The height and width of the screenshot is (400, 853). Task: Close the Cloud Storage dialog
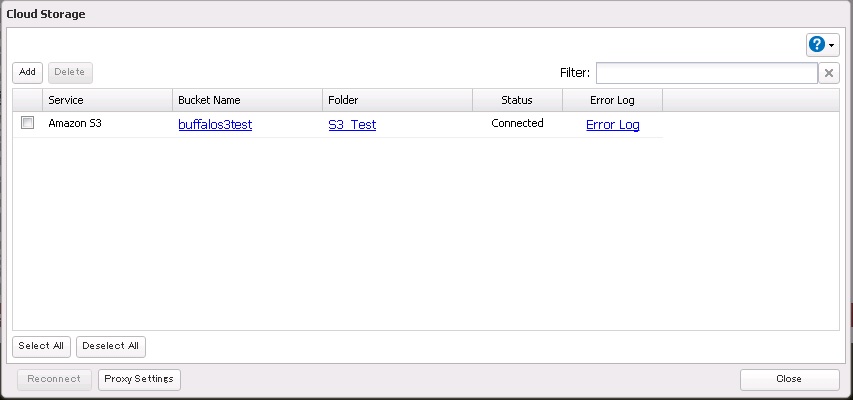(789, 379)
